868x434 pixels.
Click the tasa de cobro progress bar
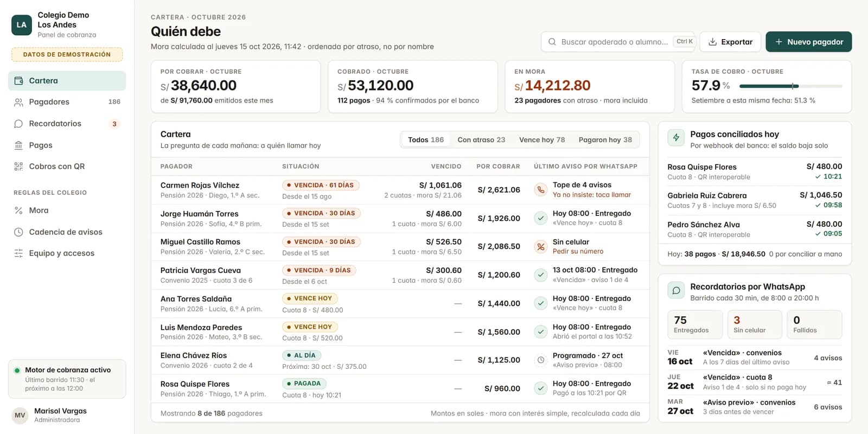coord(790,86)
